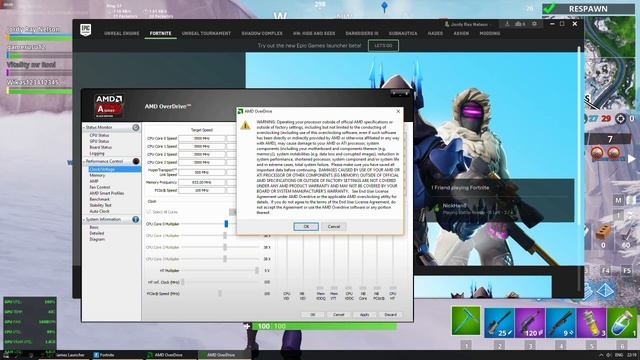Screen dimensions: 640x360
Task: Select the purple weapon slot showing 120
Action: 530,323
